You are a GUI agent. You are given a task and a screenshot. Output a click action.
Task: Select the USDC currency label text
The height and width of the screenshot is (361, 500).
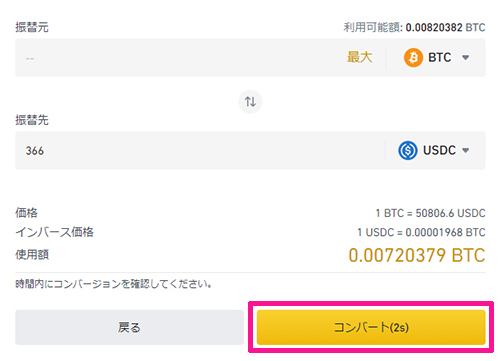[439, 150]
